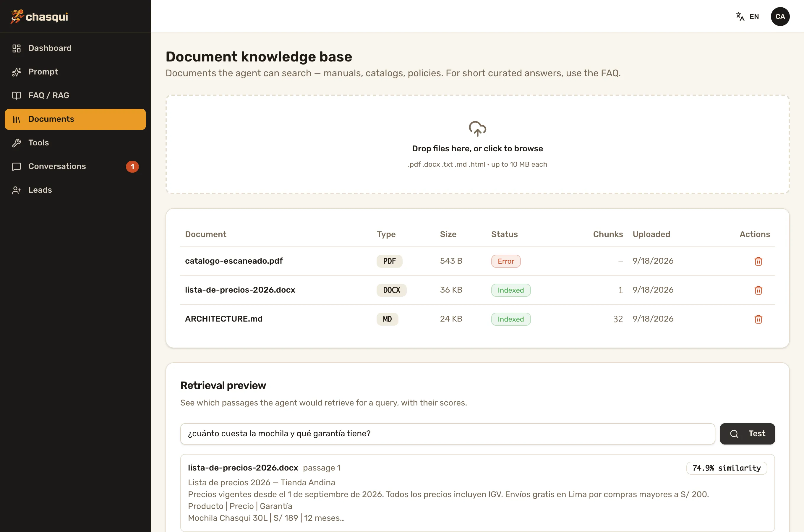Delete catalogo-escaneado.pdf with its trash icon
This screenshot has width=804, height=532.
coord(758,261)
